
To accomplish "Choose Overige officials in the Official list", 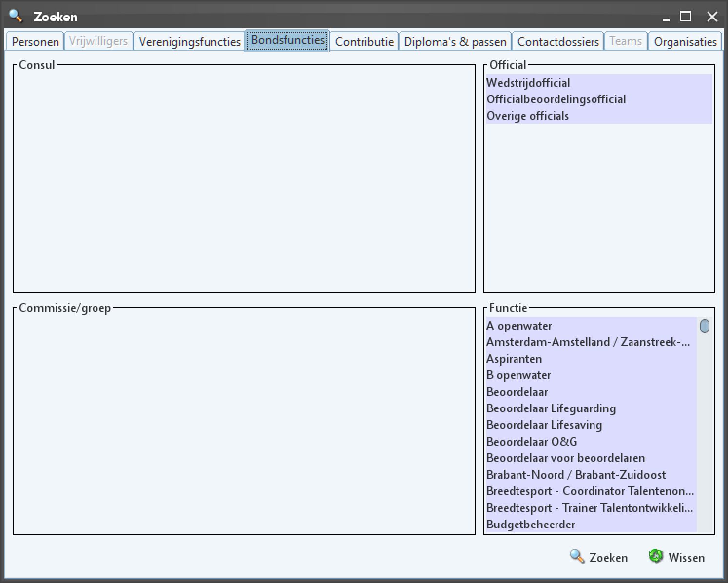I will click(x=599, y=116).
